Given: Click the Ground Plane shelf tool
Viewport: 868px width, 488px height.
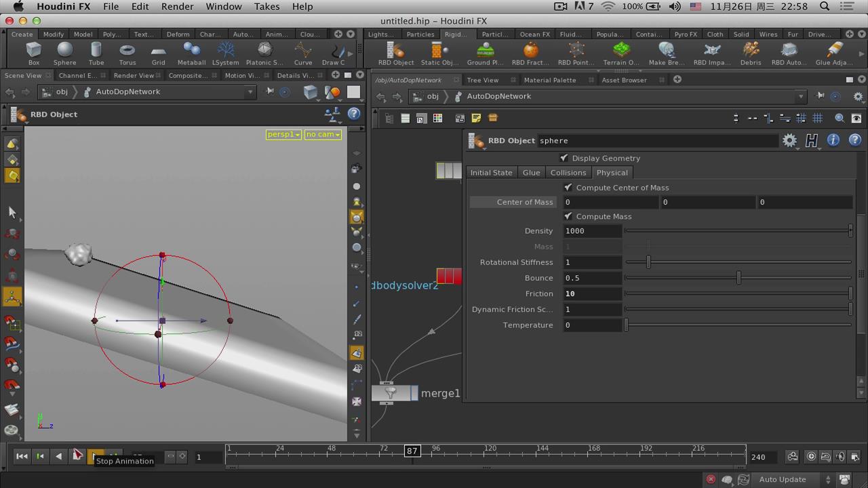Looking at the screenshot, I should (x=486, y=54).
